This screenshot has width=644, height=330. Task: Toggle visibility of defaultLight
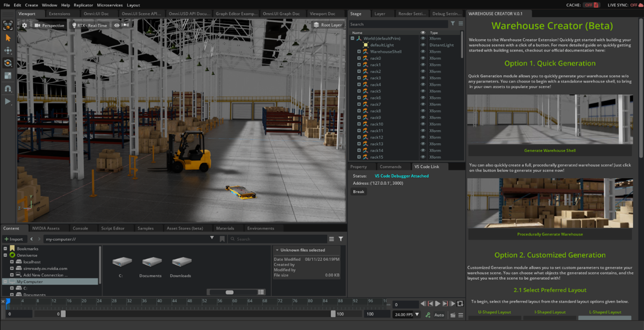tap(423, 45)
